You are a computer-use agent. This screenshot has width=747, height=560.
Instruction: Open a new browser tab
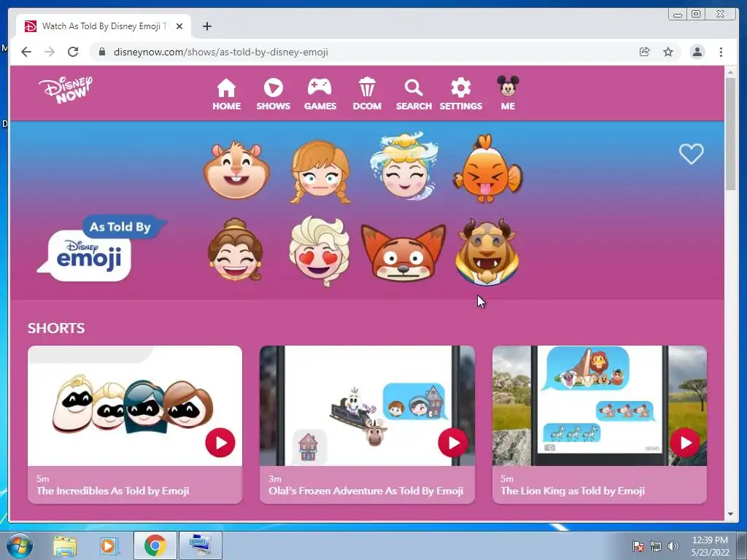206,26
